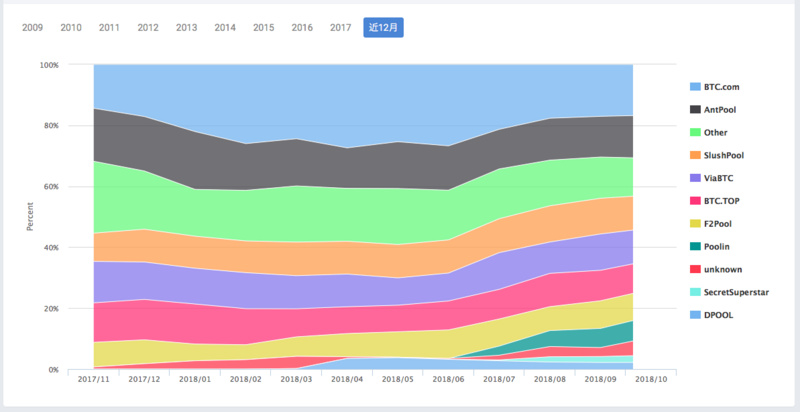The height and width of the screenshot is (412, 800).
Task: Open the 2017 year tab
Action: (341, 27)
